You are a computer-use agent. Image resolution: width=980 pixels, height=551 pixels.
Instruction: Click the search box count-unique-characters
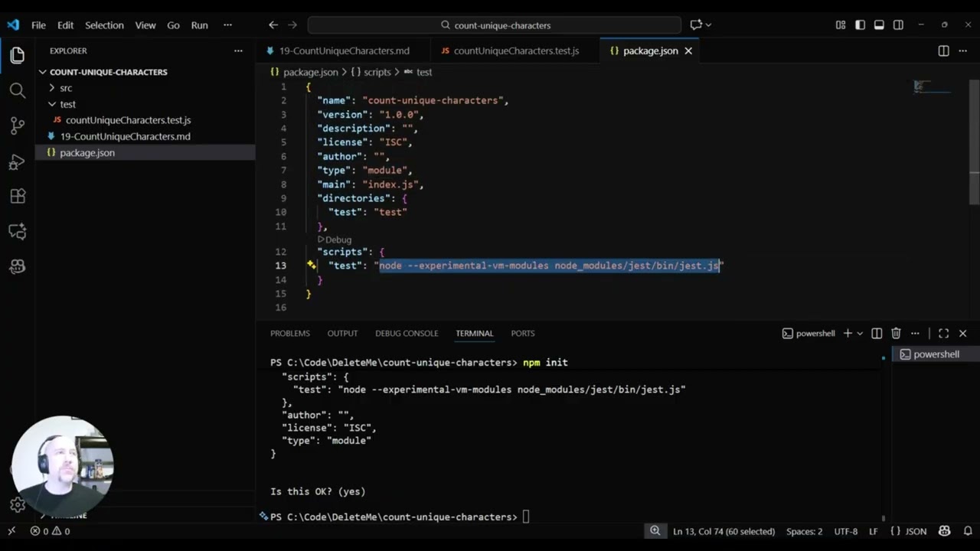[495, 25]
